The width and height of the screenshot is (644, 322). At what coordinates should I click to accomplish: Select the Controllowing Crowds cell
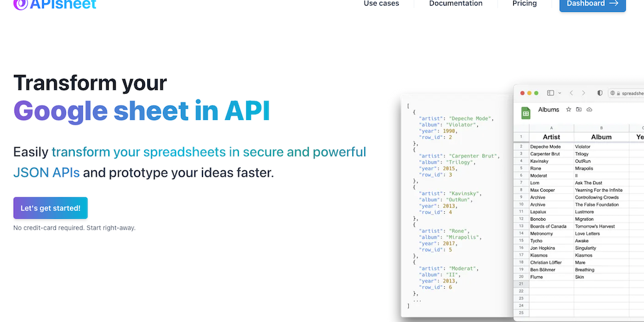pyautogui.click(x=601, y=197)
